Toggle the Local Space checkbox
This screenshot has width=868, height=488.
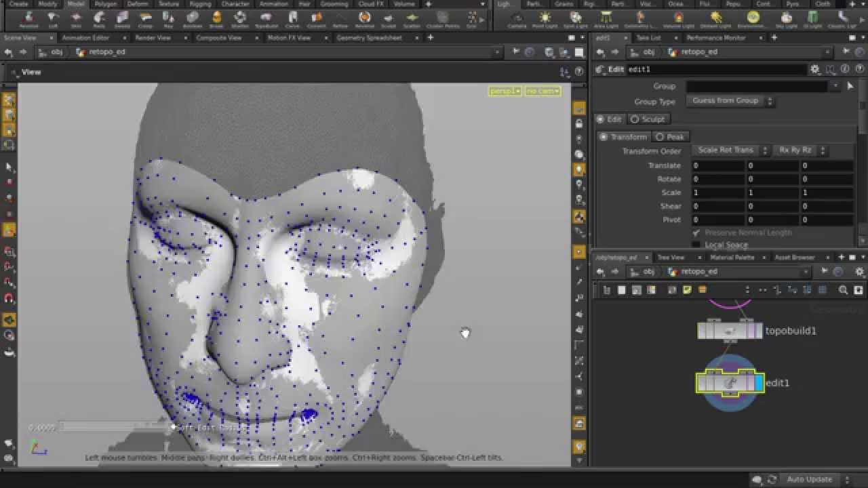tap(696, 245)
